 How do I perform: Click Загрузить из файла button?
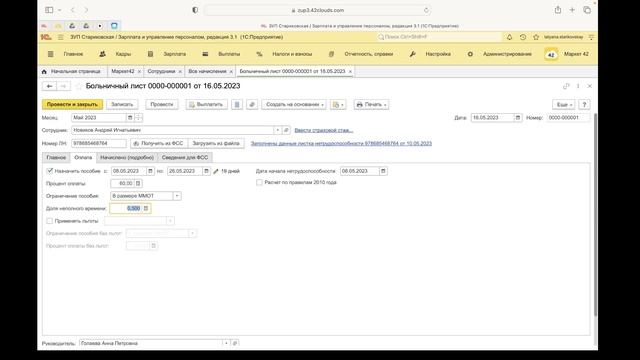pyautogui.click(x=216, y=143)
